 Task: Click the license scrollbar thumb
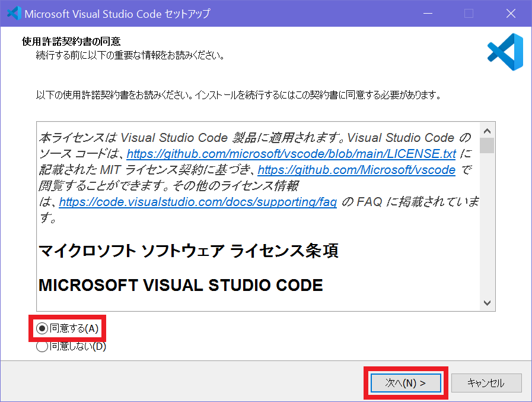point(487,145)
